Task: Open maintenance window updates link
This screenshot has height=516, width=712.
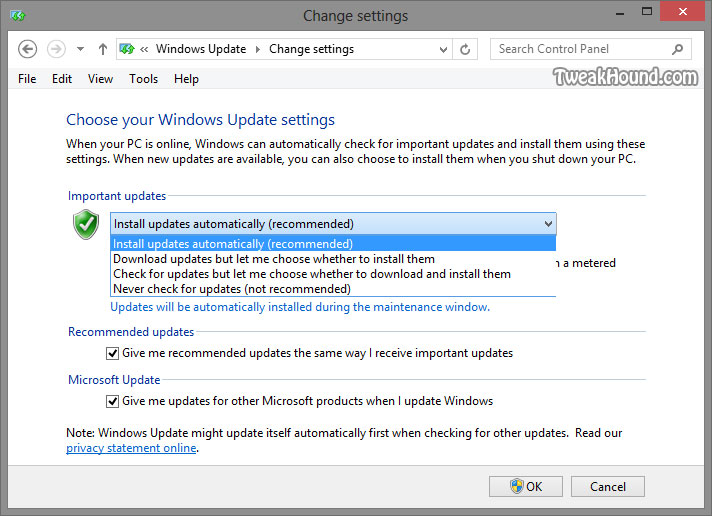Action: pyautogui.click(x=300, y=307)
